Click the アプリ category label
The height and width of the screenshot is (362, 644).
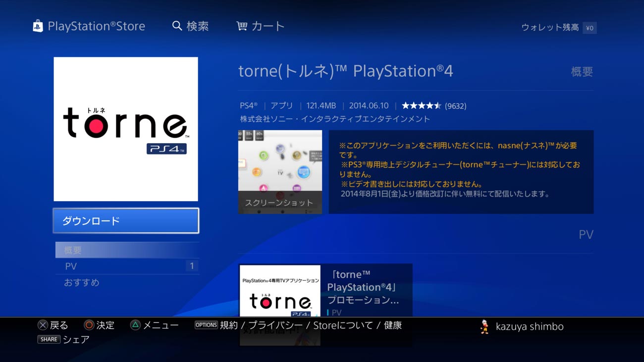pyautogui.click(x=282, y=105)
